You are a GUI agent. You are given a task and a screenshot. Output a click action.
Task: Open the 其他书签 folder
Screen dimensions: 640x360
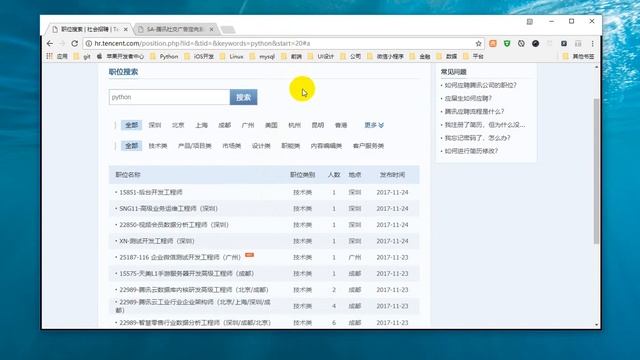click(579, 56)
